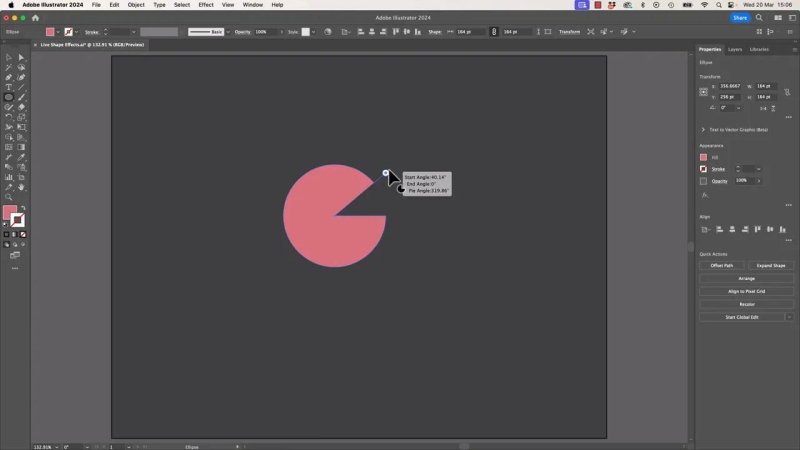Switch to the Libraries tab
Screen dimensions: 800x450
(759, 49)
